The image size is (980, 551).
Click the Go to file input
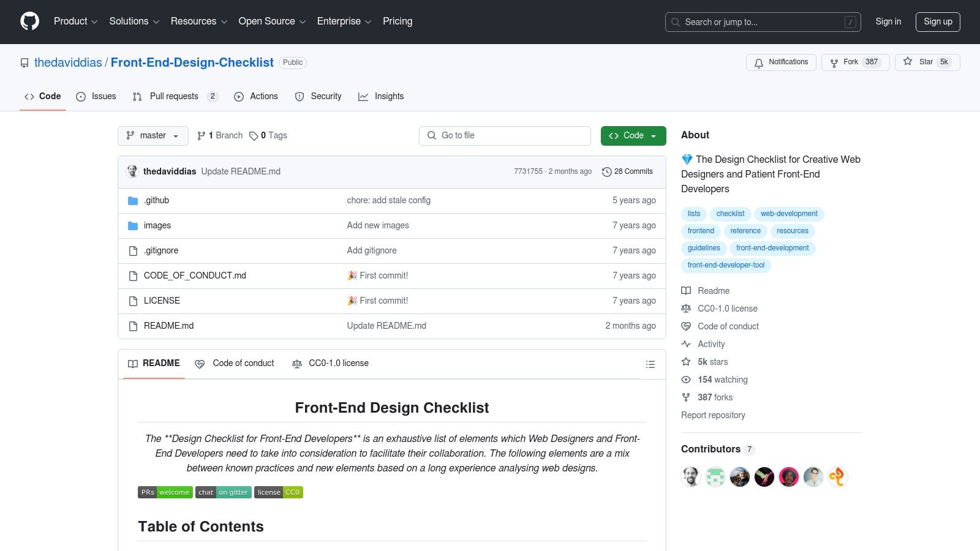point(505,136)
